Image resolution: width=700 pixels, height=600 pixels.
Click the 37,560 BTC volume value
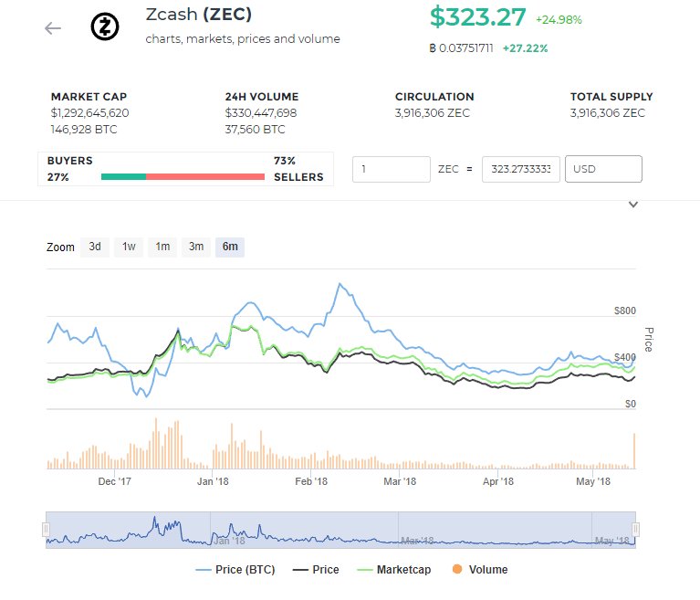point(255,130)
